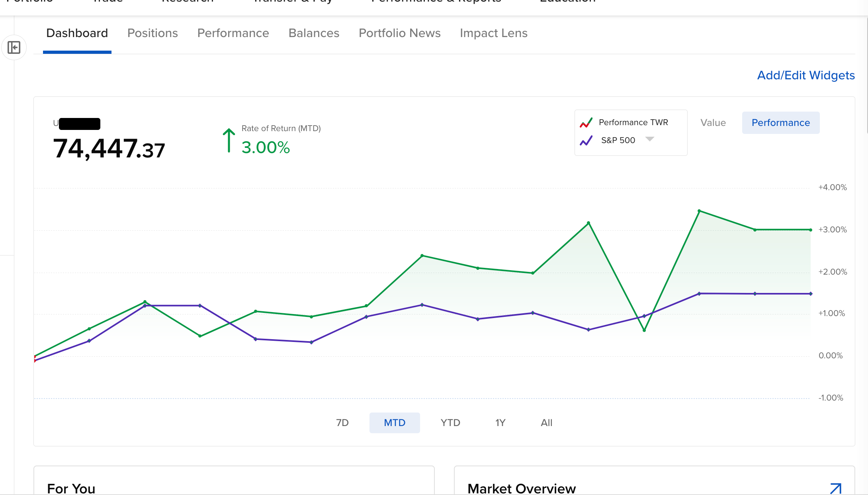Open the Portfolio News tab
The image size is (868, 495).
400,33
